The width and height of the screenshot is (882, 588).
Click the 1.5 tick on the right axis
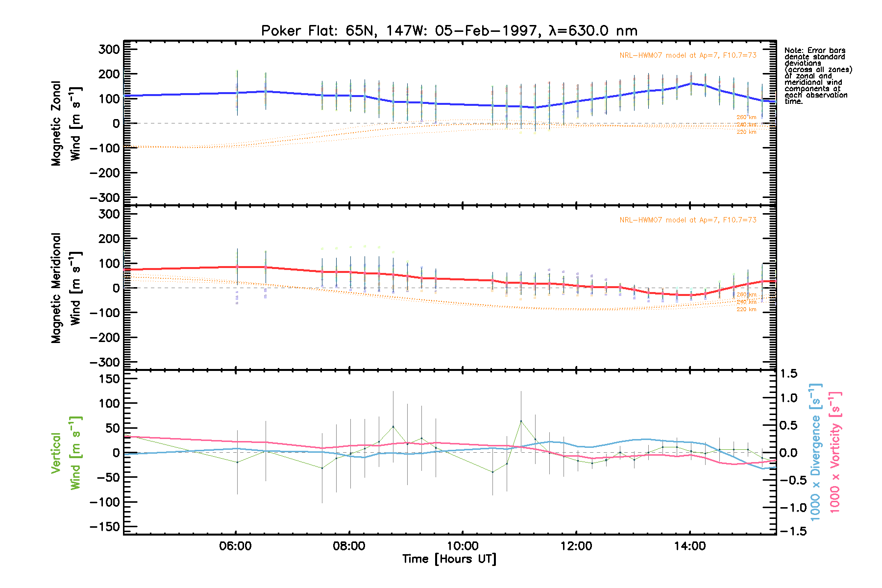pos(788,374)
